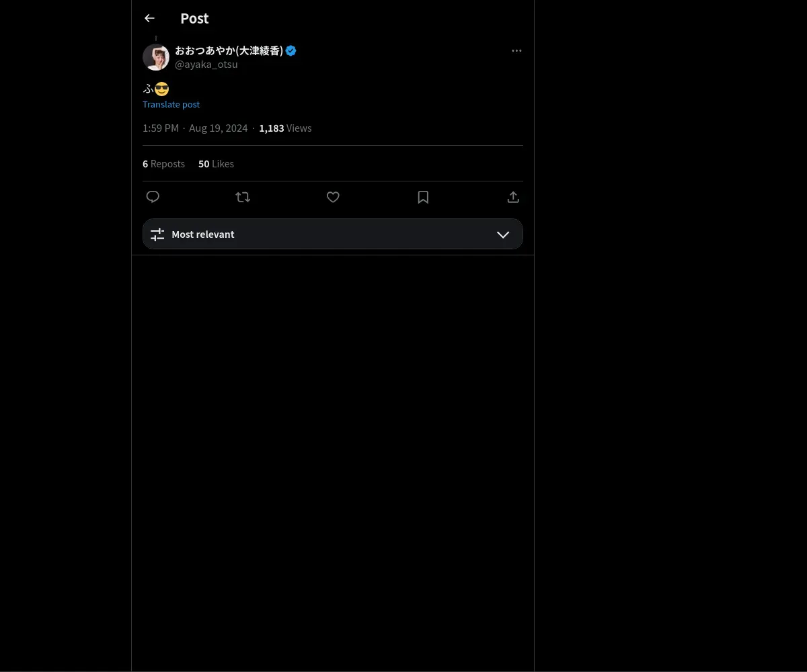The height and width of the screenshot is (672, 807).
Task: Open ayaka_otsu profile avatar
Action: [156, 57]
